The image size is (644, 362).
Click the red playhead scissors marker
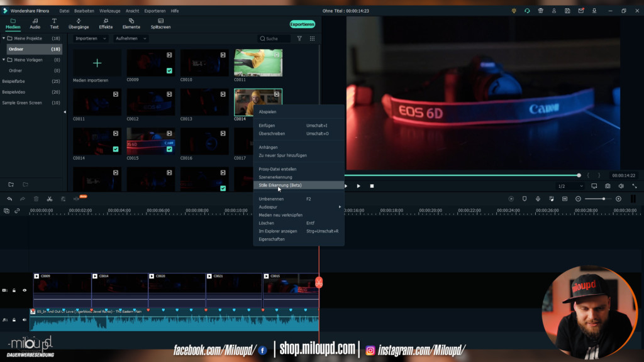pos(319,282)
